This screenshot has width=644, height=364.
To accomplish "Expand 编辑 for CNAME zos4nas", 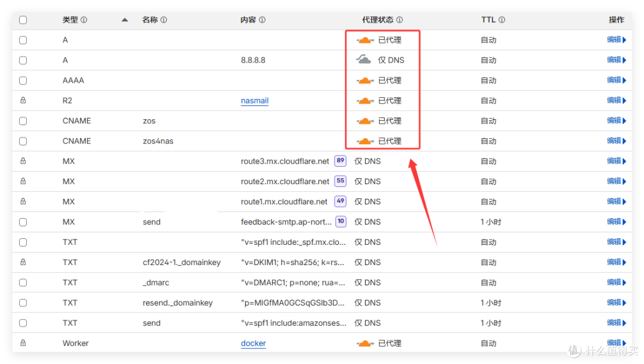I will (x=617, y=141).
